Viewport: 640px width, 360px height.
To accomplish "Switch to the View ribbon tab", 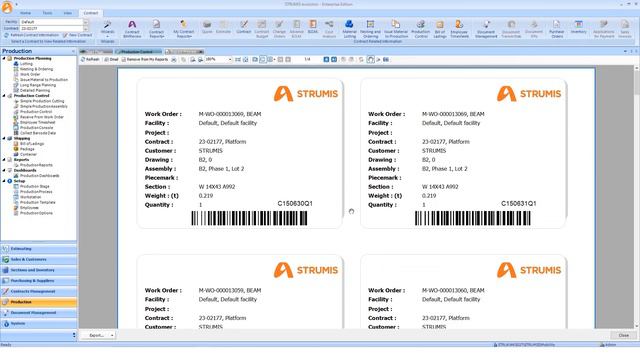I will click(x=67, y=13).
